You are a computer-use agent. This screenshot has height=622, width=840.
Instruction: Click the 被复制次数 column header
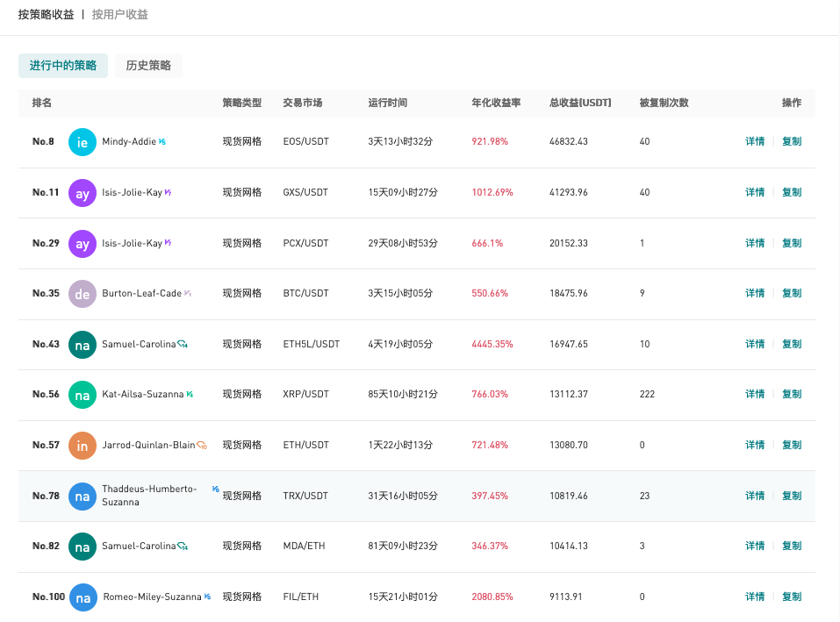(664, 103)
